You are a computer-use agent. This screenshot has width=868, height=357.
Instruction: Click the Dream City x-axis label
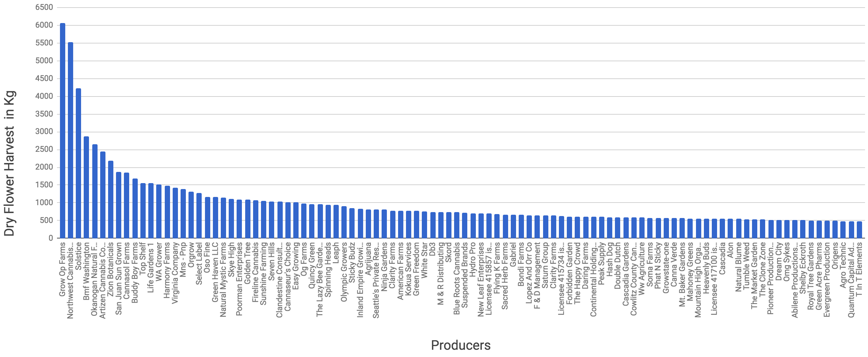(779, 262)
